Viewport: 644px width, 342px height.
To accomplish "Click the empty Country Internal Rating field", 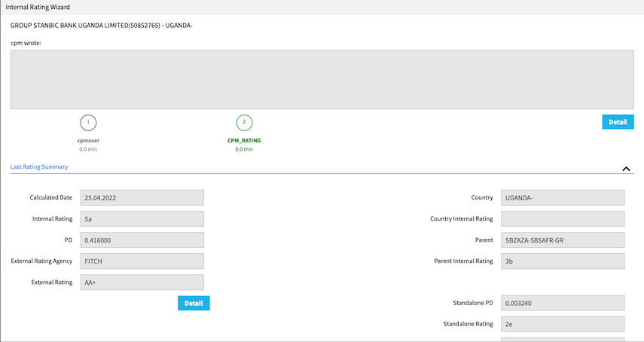I will pyautogui.click(x=563, y=218).
